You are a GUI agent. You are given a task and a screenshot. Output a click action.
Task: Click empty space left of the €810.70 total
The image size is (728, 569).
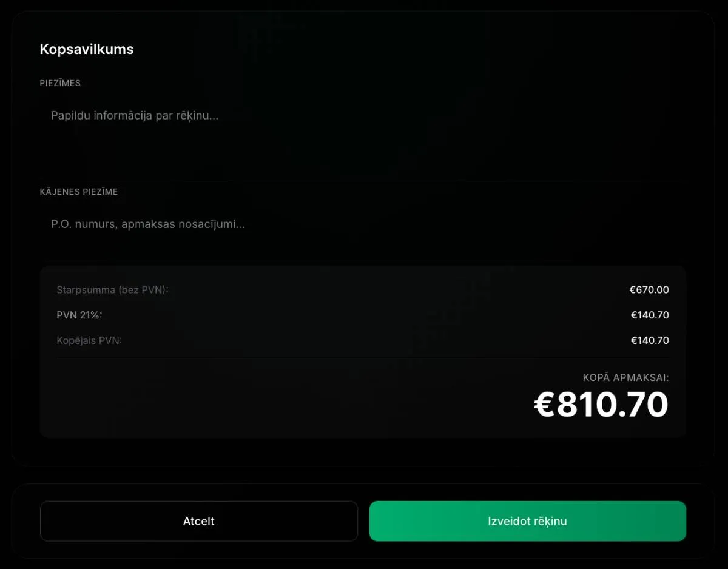click(x=273, y=405)
